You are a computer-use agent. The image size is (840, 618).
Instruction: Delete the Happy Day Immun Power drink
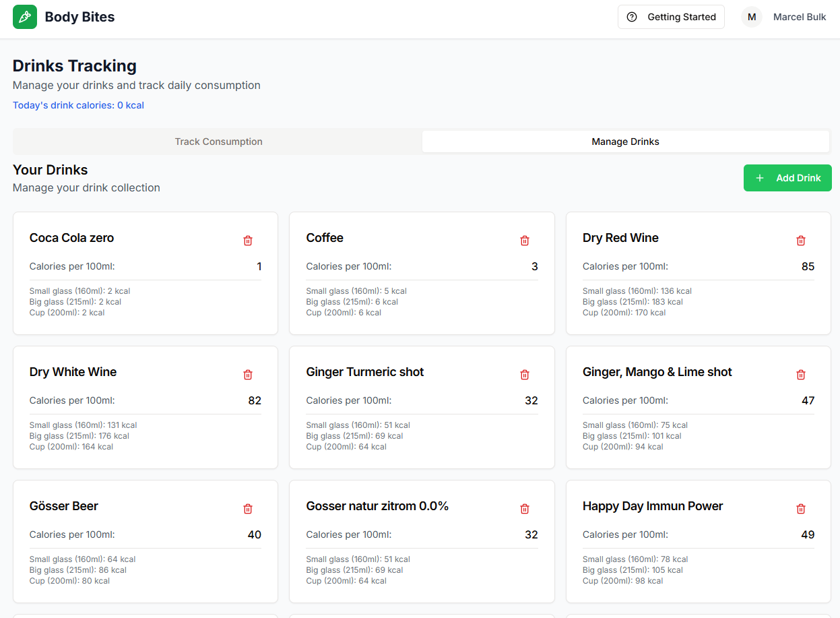pyautogui.click(x=800, y=508)
